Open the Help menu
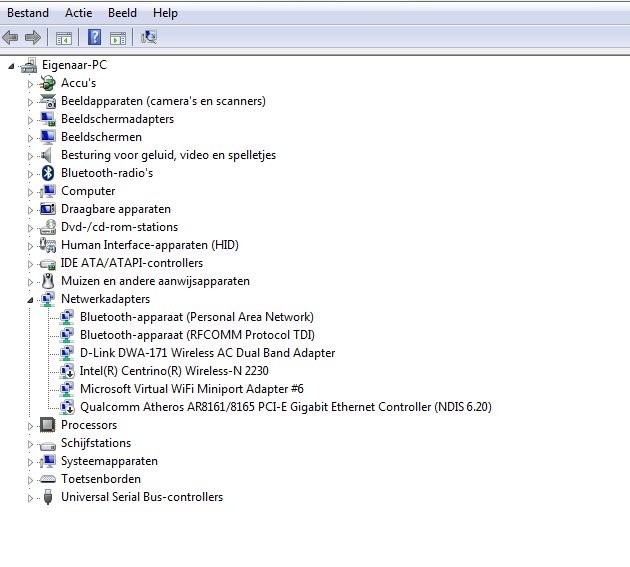 click(x=165, y=13)
